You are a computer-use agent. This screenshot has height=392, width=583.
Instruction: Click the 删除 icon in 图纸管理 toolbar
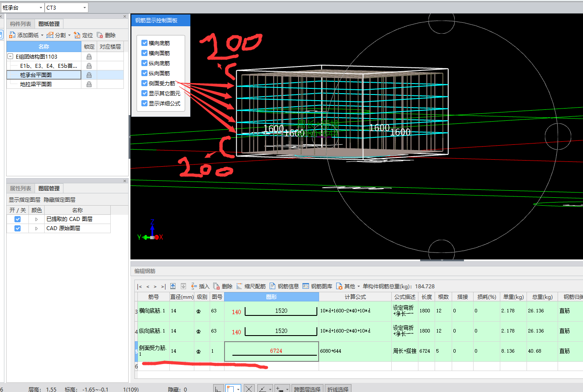coord(100,35)
